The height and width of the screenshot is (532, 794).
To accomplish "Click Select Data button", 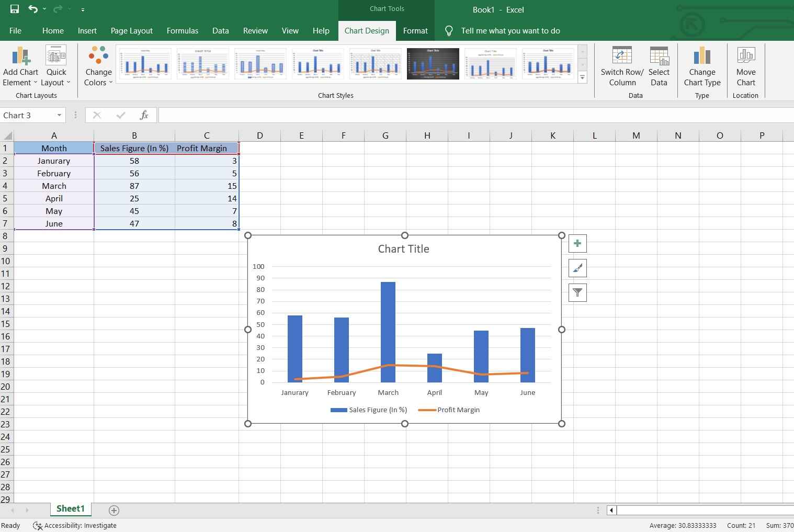I will point(659,66).
